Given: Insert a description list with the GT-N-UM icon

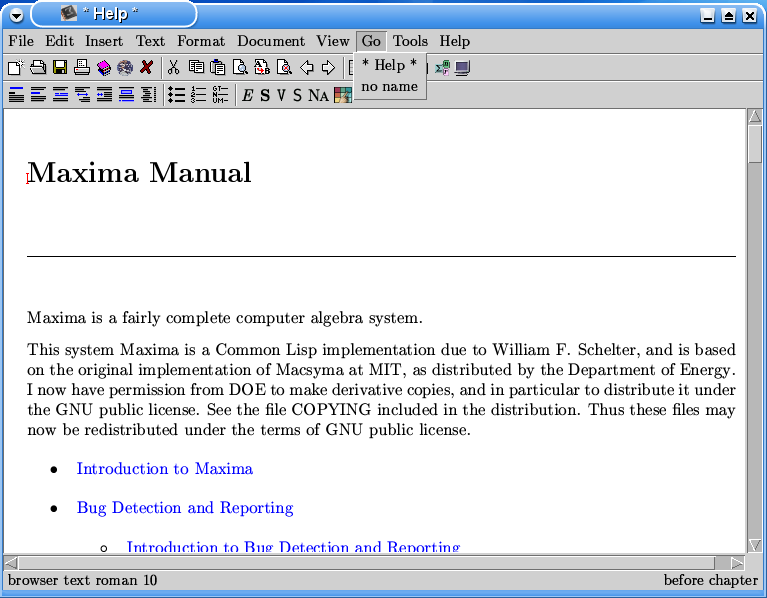Looking at the screenshot, I should pyautogui.click(x=220, y=94).
